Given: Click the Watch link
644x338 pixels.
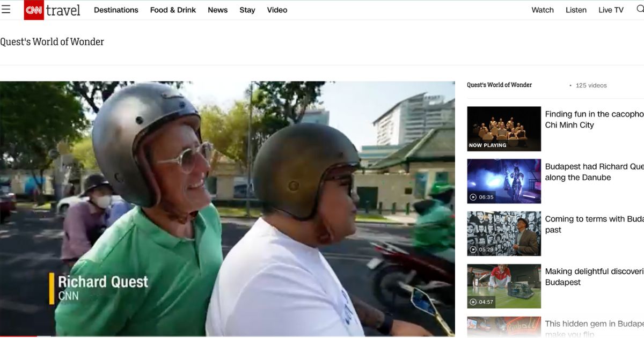Looking at the screenshot, I should [543, 10].
